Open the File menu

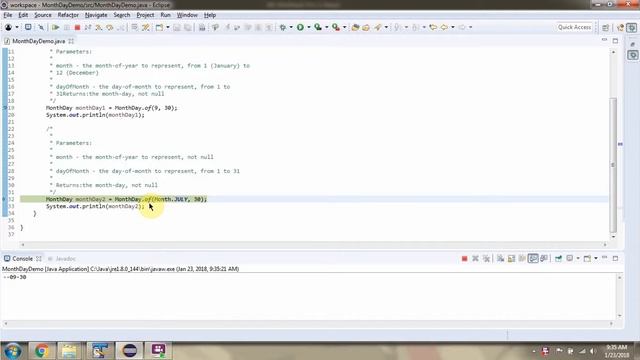click(x=8, y=15)
